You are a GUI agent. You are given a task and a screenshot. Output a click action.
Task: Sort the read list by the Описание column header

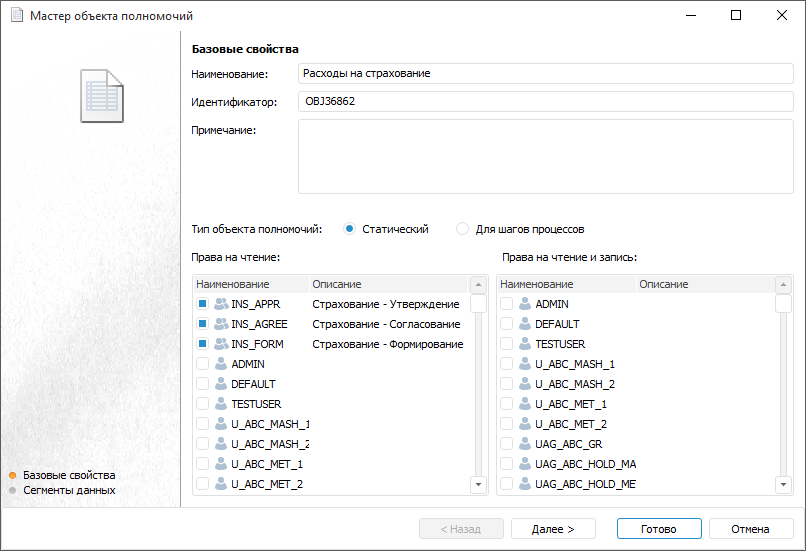[x=337, y=285]
